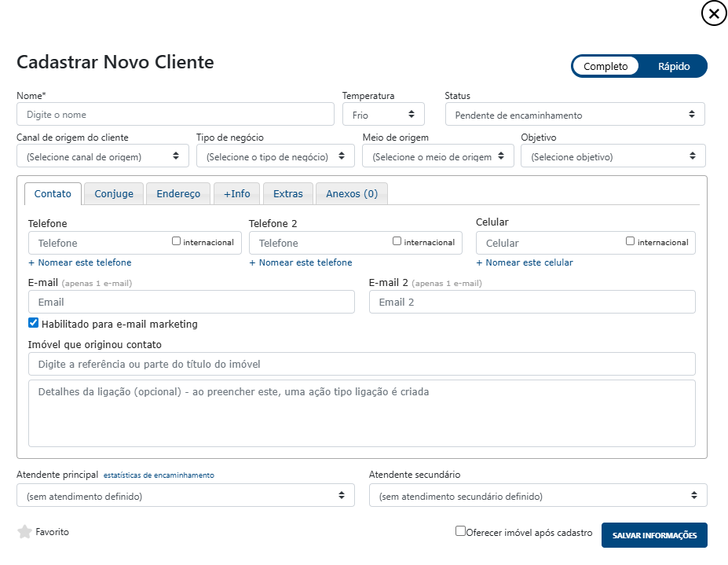Open the Temperatura dropdown
Viewport: 728px width, 565px height.
(383, 115)
